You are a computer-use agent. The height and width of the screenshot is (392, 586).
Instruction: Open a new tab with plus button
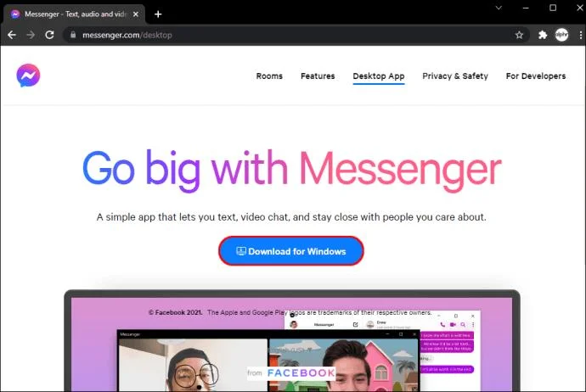point(158,14)
